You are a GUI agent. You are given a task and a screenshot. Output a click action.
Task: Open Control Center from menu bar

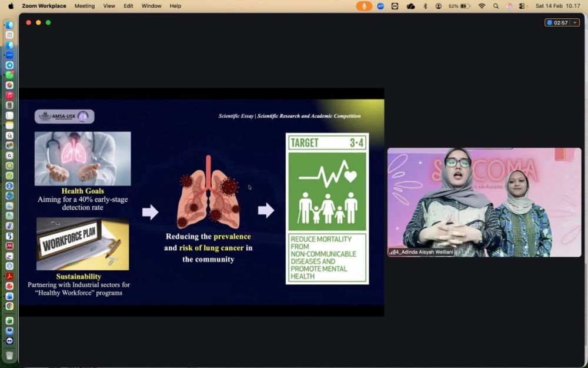coord(522,6)
